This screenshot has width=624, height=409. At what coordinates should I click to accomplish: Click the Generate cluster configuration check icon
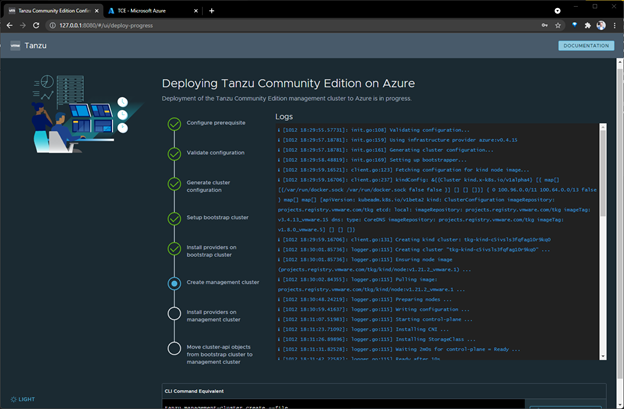click(174, 184)
